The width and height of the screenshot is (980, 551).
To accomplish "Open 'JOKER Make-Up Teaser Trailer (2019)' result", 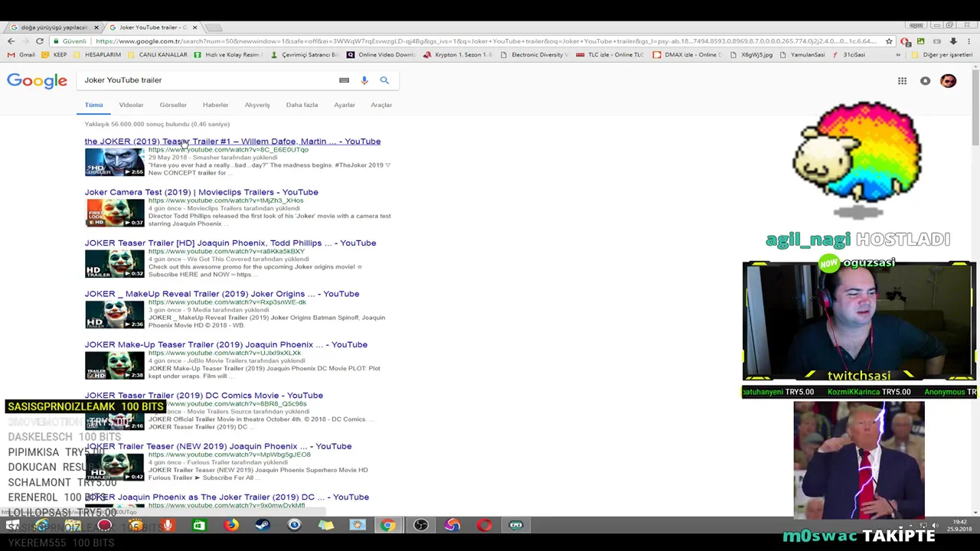I will pyautogui.click(x=226, y=344).
